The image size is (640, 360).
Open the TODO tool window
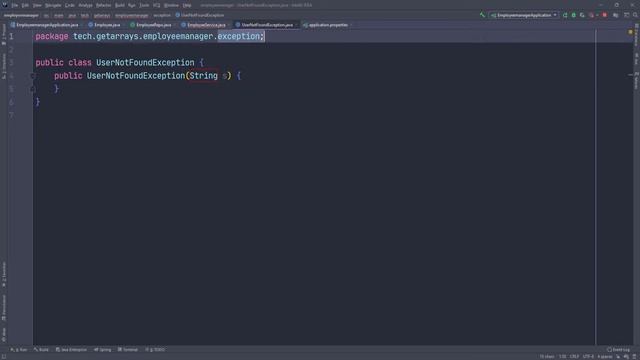pyautogui.click(x=155, y=350)
